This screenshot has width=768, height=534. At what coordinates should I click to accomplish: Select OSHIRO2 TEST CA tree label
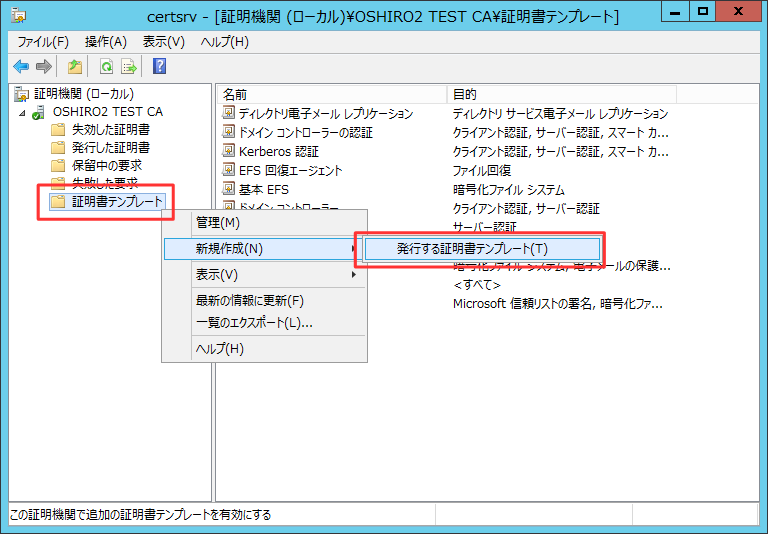(108, 112)
